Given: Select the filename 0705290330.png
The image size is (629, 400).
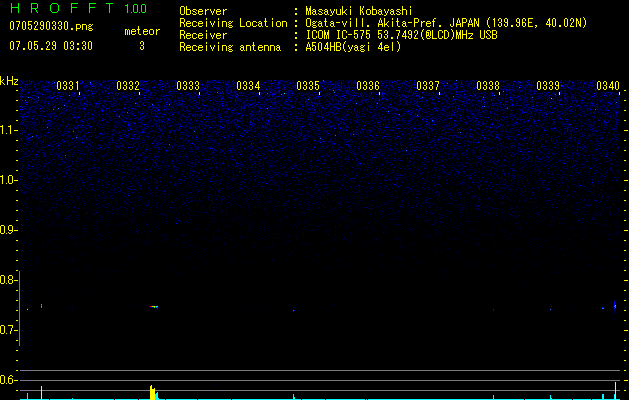Looking at the screenshot, I should tap(51, 27).
